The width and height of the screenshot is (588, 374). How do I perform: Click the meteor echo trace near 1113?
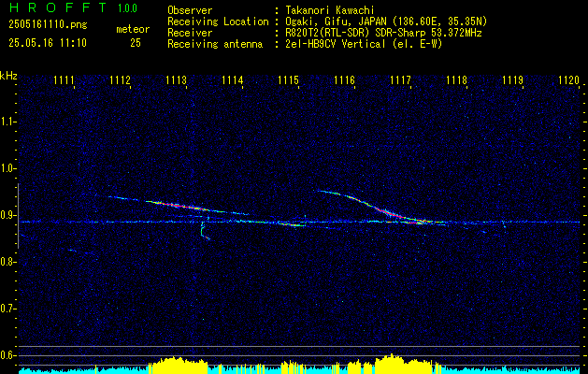pos(177,205)
